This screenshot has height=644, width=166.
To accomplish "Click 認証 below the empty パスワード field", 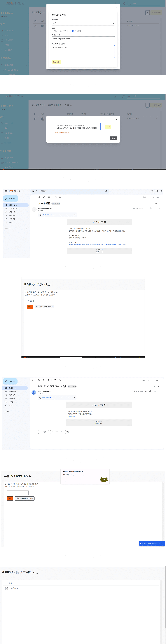I will click(x=30, y=306).
